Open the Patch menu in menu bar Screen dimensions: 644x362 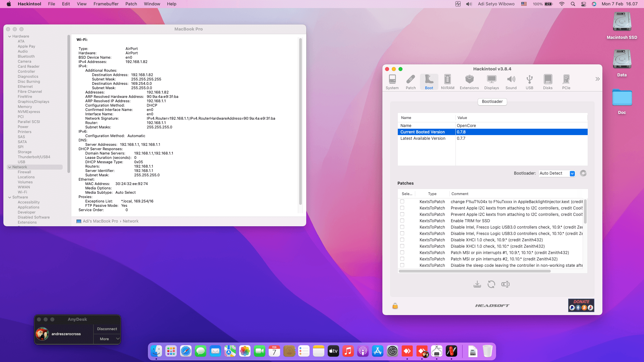[131, 4]
